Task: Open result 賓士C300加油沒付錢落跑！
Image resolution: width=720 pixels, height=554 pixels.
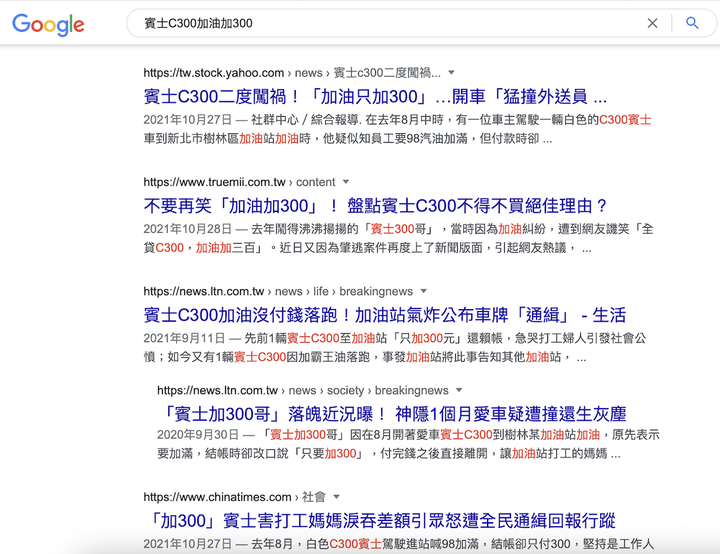Action: tap(385, 315)
